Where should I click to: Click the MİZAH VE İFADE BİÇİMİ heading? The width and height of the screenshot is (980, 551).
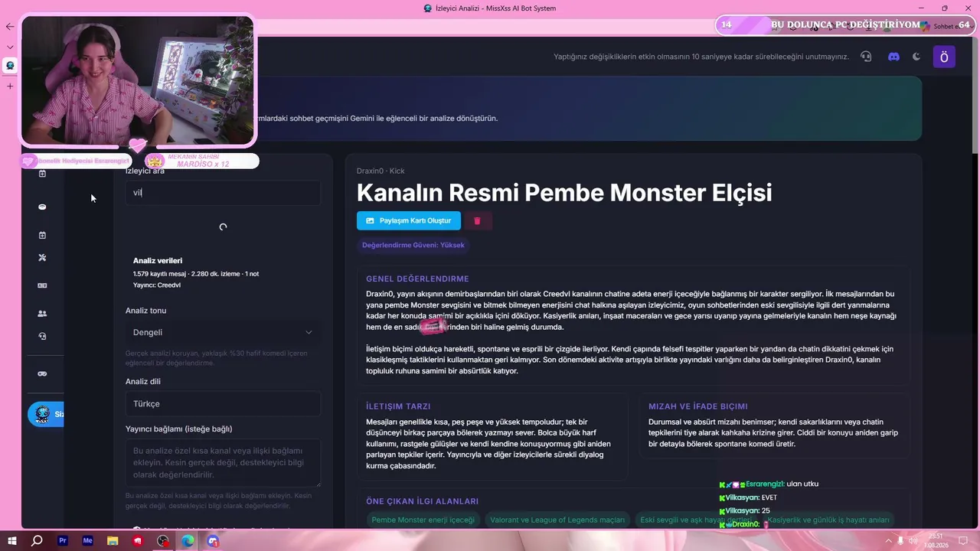click(x=698, y=406)
